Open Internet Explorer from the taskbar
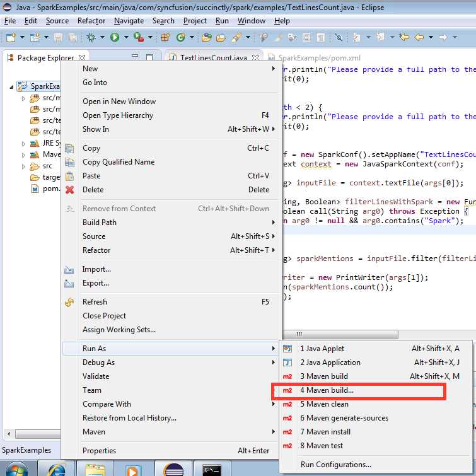Image resolution: width=476 pixels, height=476 pixels. click(x=56, y=469)
